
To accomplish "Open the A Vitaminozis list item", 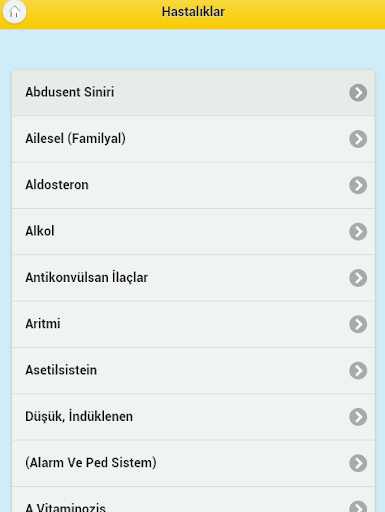I will 193,499.
